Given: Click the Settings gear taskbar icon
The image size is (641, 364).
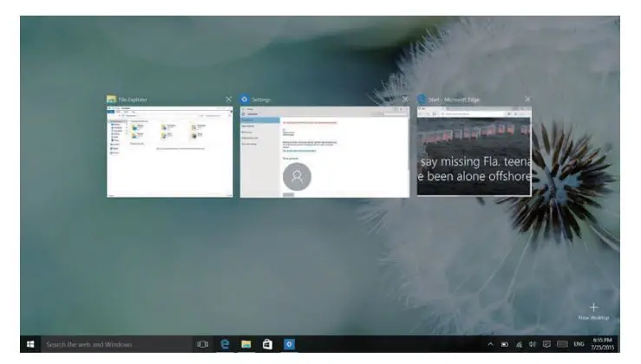Looking at the screenshot, I should (x=289, y=344).
